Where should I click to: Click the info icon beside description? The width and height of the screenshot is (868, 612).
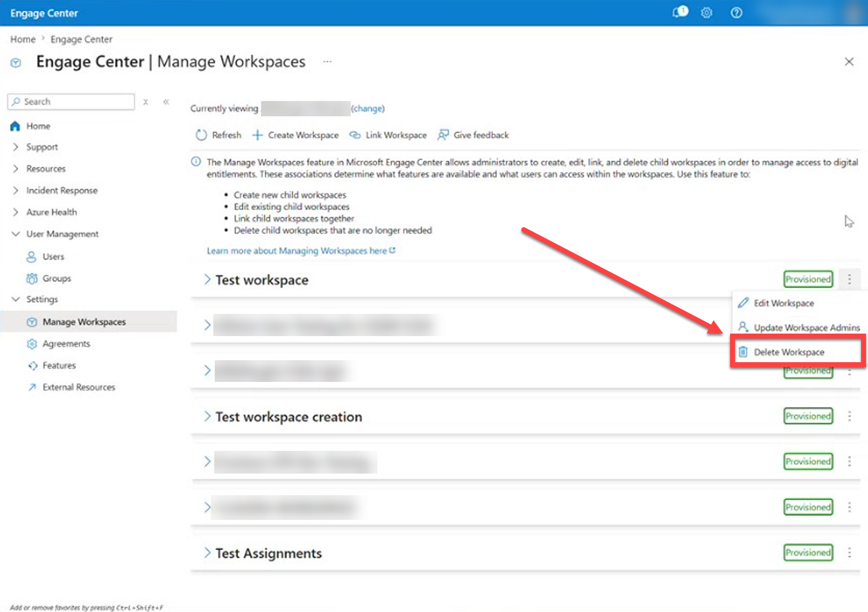tap(196, 162)
